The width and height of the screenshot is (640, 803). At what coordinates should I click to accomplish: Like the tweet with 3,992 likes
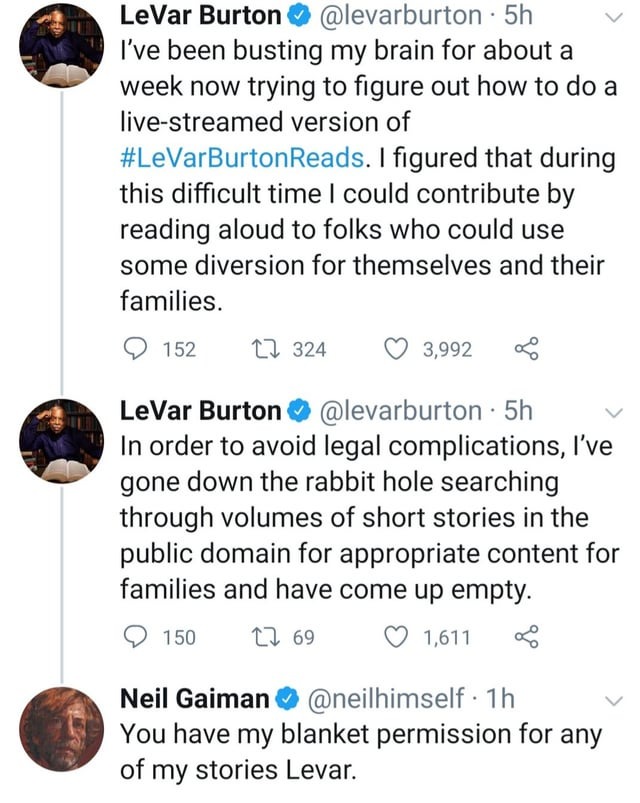[x=398, y=349]
